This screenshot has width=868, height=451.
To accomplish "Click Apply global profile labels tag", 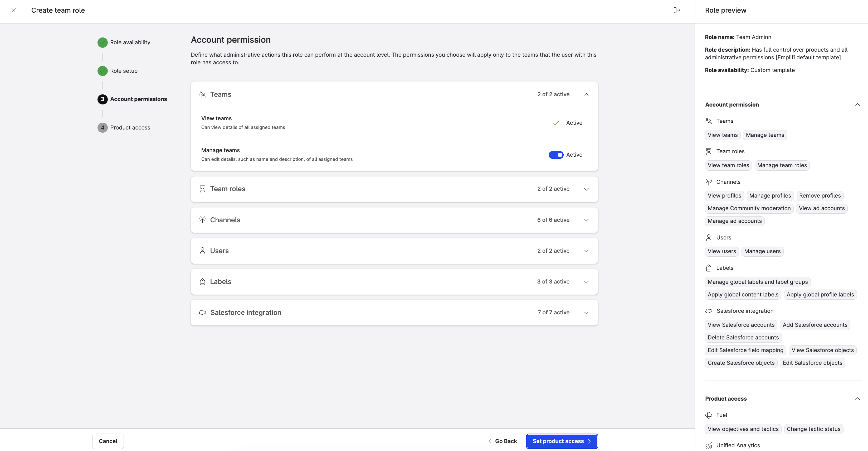I will click(820, 295).
